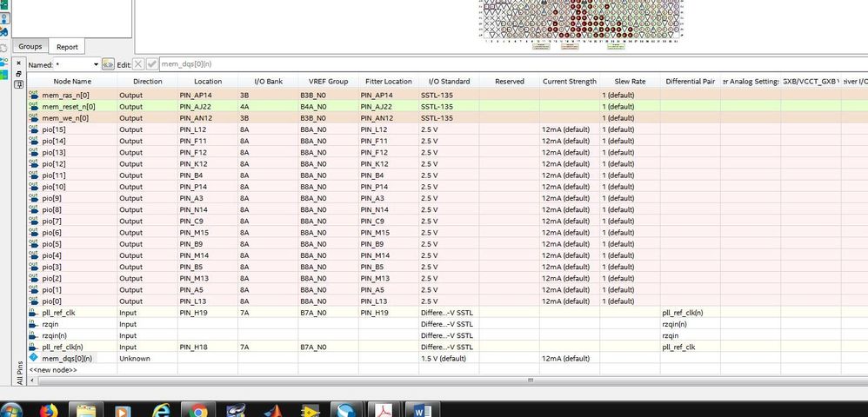868x417 pixels.
Task: Sort by I/O Bank column header
Action: point(268,82)
